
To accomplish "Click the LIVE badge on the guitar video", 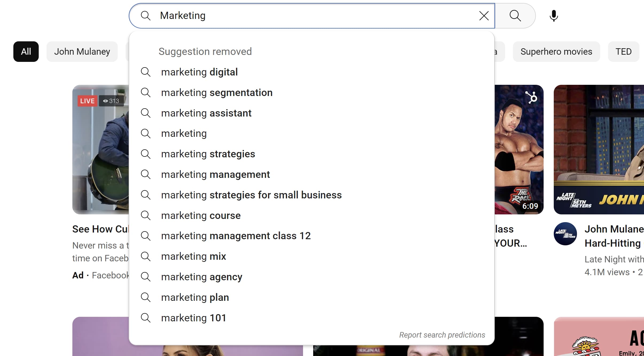I will click(87, 101).
